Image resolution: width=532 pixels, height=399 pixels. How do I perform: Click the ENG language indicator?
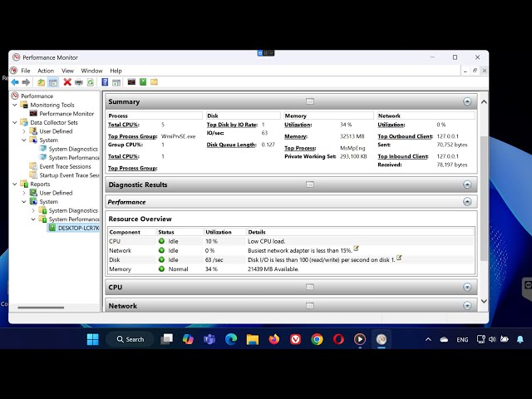462,339
